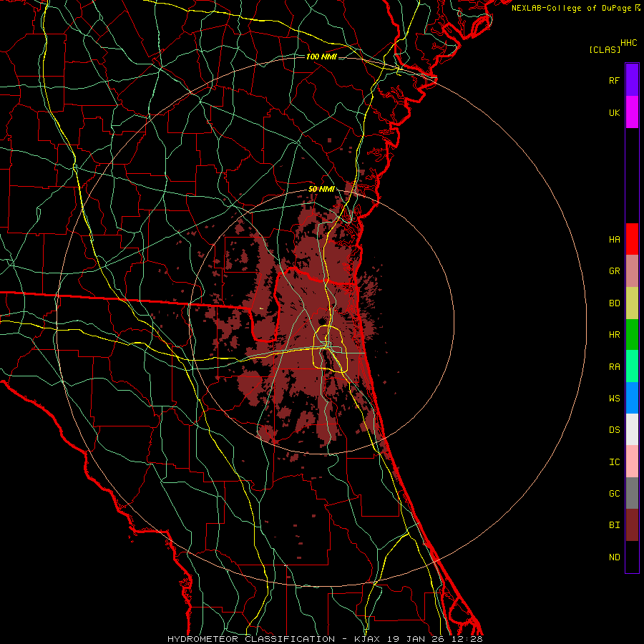Click the GC gray legend swatch
This screenshot has height=644, width=644.
pos(632,493)
